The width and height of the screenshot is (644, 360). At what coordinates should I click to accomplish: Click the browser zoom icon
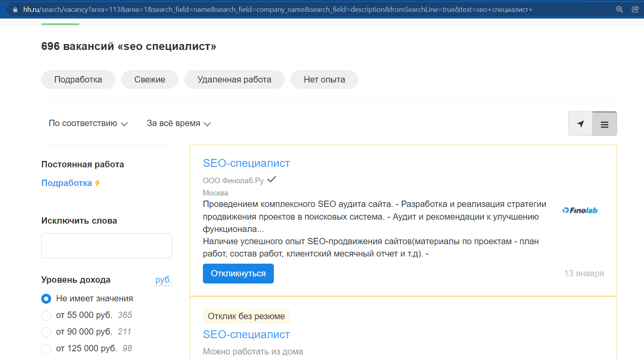[x=619, y=9]
